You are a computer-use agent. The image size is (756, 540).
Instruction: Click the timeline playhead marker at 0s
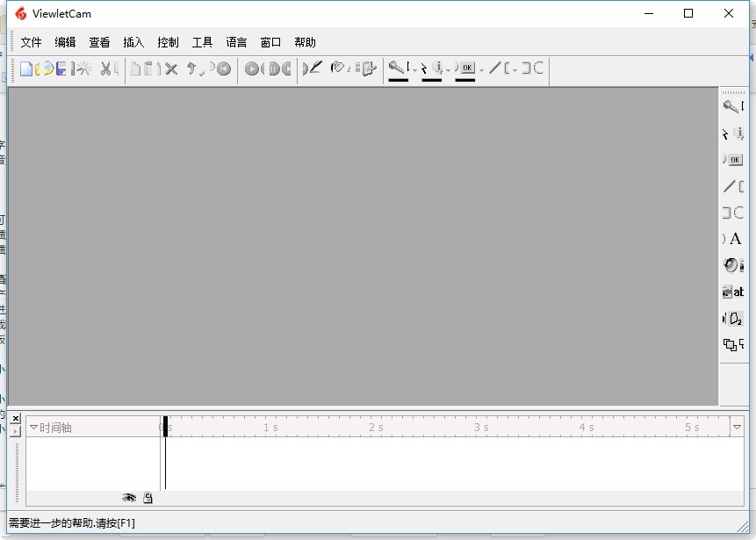pyautogui.click(x=165, y=426)
